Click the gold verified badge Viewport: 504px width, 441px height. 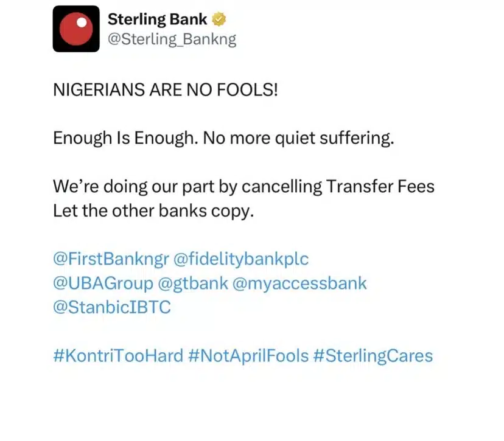[x=219, y=19]
